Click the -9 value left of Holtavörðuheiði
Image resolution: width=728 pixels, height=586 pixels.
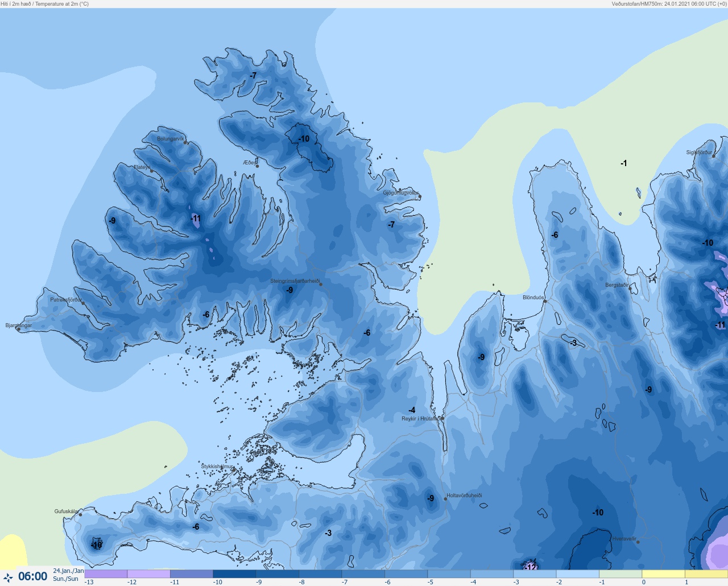(431, 498)
